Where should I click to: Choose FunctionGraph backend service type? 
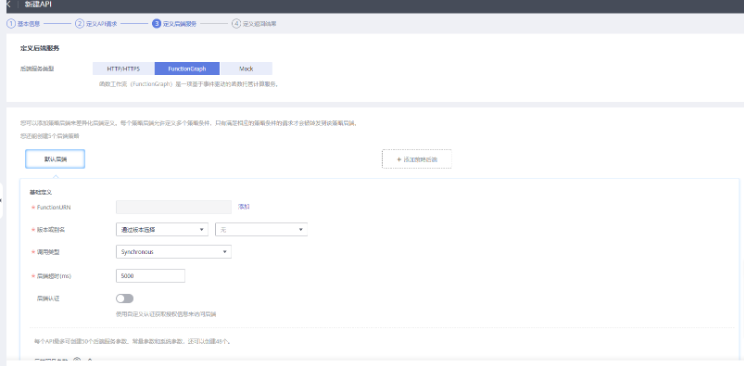(x=187, y=68)
